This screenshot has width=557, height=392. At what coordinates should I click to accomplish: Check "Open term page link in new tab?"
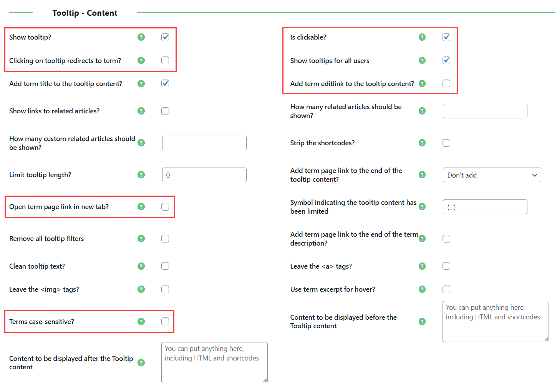(x=165, y=206)
